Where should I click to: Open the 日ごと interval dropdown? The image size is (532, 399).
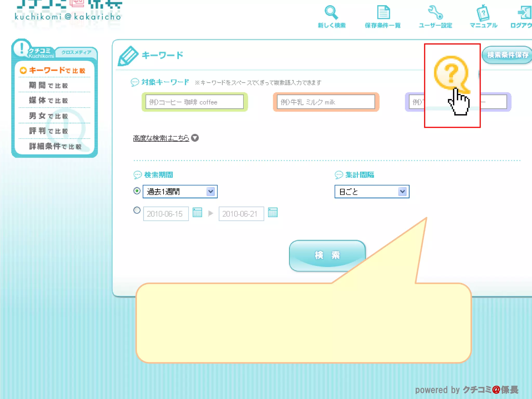[372, 192]
